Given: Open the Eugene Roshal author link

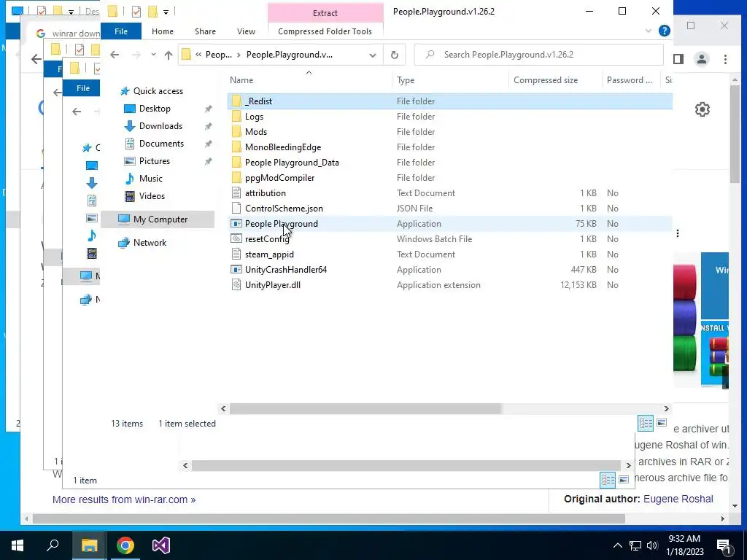Looking at the screenshot, I should (x=678, y=499).
